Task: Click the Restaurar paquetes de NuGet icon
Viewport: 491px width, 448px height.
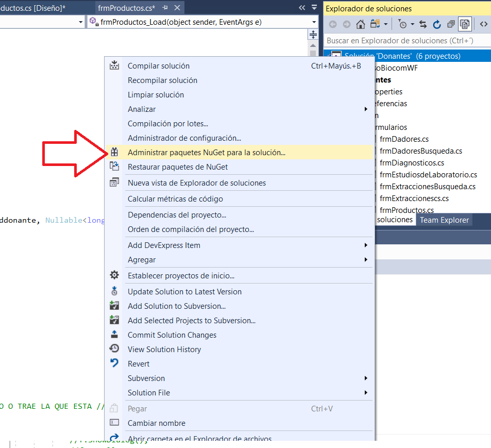Action: click(x=114, y=166)
